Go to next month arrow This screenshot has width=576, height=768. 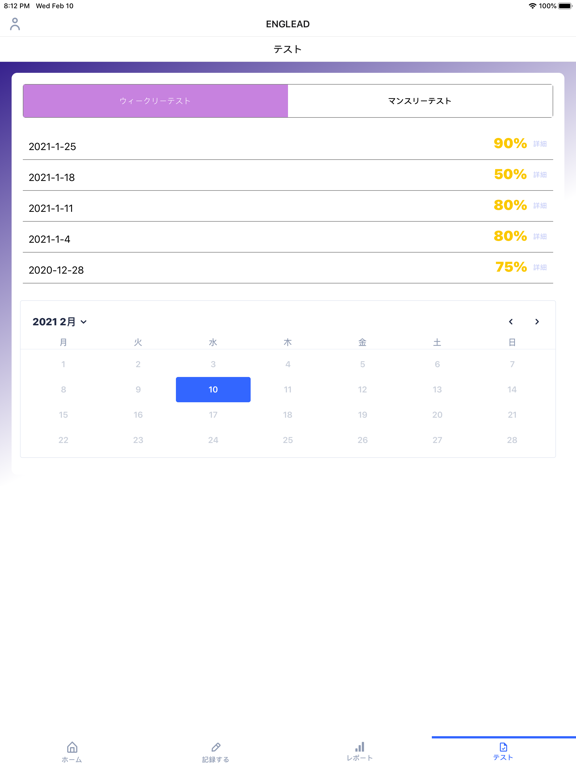pyautogui.click(x=537, y=322)
